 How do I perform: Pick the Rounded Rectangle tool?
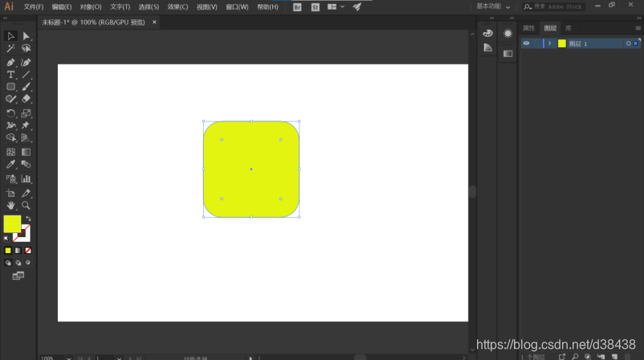(x=10, y=87)
